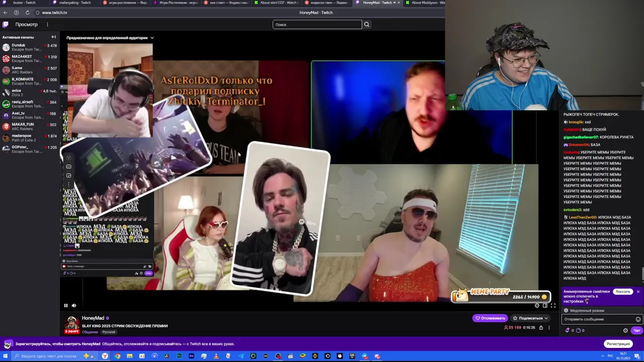Open Google Chrome from taskbar
The image size is (644, 362).
coord(118,356)
